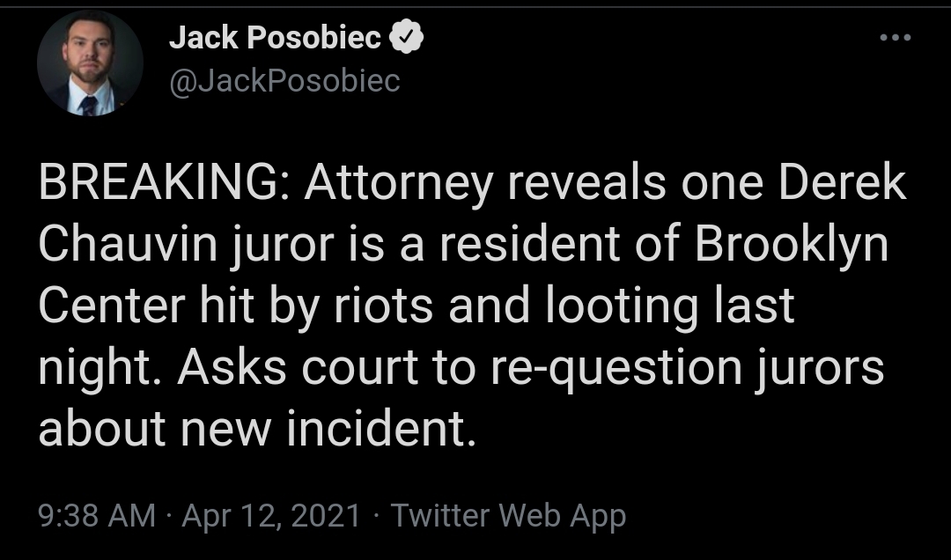Image resolution: width=951 pixels, height=560 pixels.
Task: Click the Apr 12, 2021 date
Action: tap(271, 516)
